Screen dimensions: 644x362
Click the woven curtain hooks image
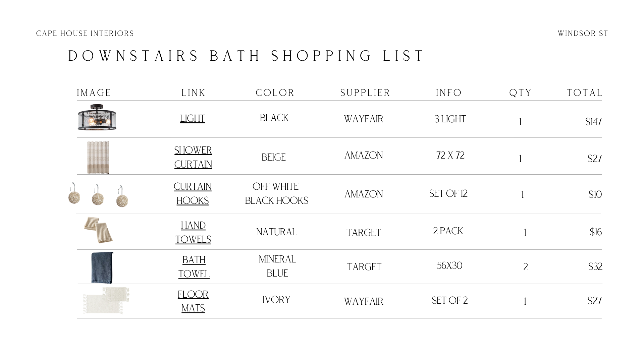[98, 195]
